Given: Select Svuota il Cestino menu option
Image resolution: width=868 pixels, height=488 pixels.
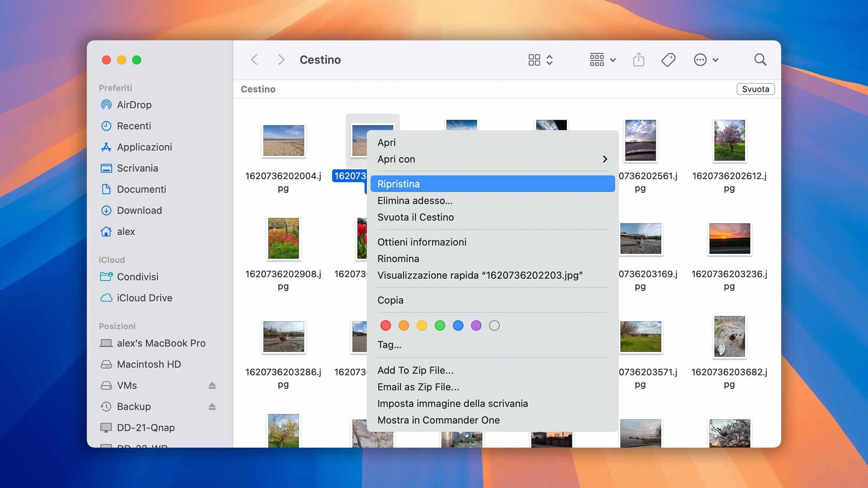Looking at the screenshot, I should (415, 217).
